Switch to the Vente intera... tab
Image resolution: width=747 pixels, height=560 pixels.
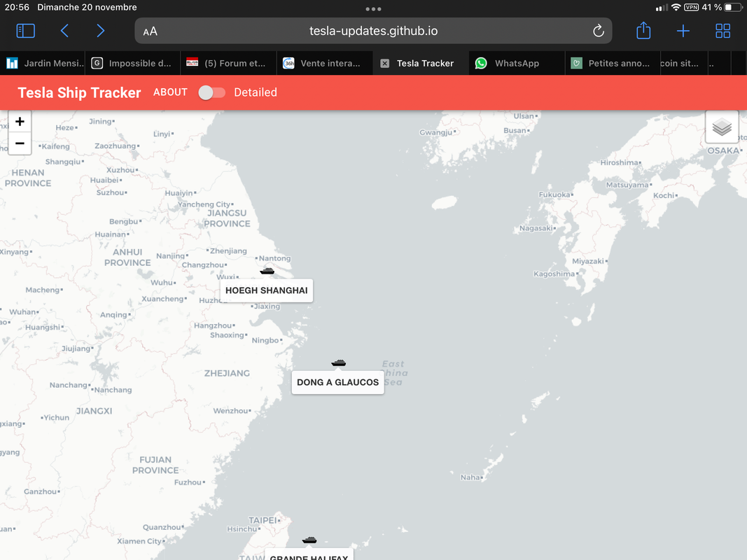click(x=324, y=63)
